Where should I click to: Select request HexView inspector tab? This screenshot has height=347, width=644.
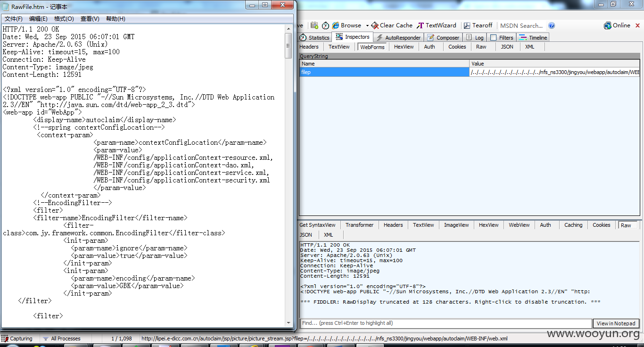pos(404,47)
